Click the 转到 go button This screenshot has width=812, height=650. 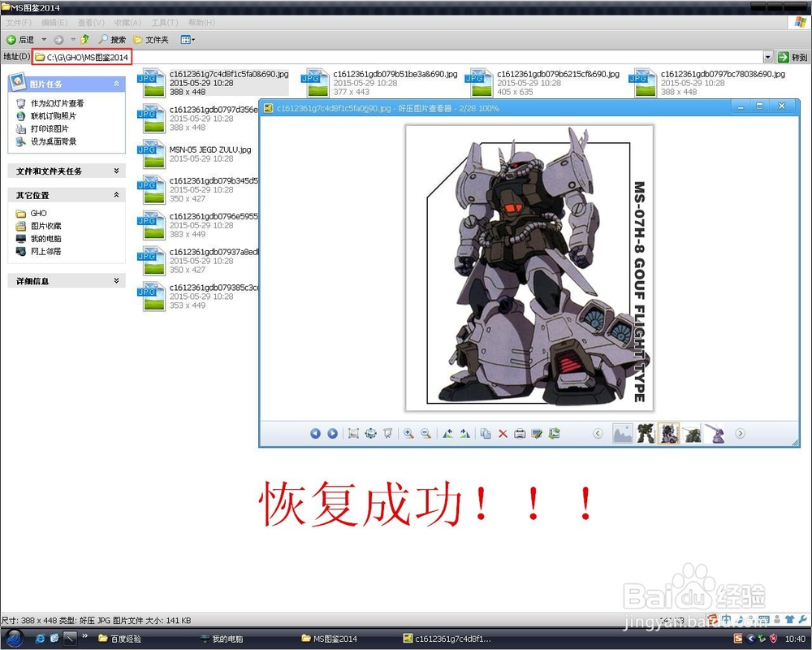tap(793, 57)
